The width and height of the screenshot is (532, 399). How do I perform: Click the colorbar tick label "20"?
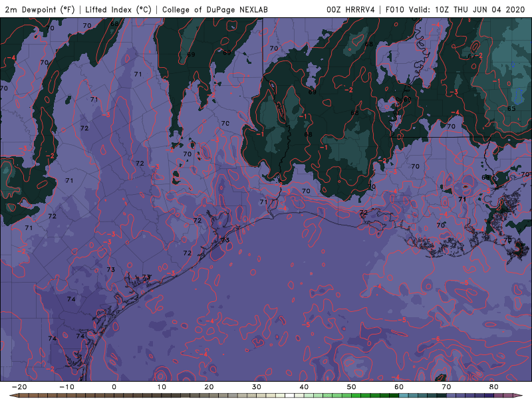(209, 387)
